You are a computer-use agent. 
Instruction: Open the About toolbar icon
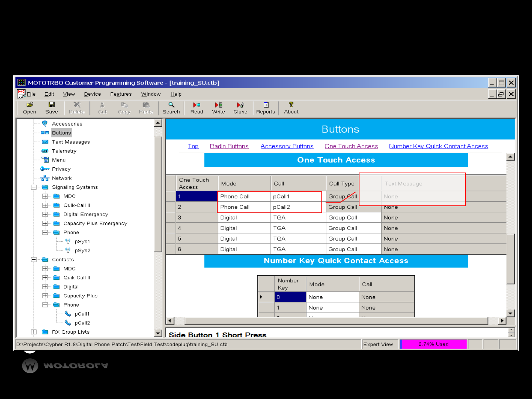291,105
